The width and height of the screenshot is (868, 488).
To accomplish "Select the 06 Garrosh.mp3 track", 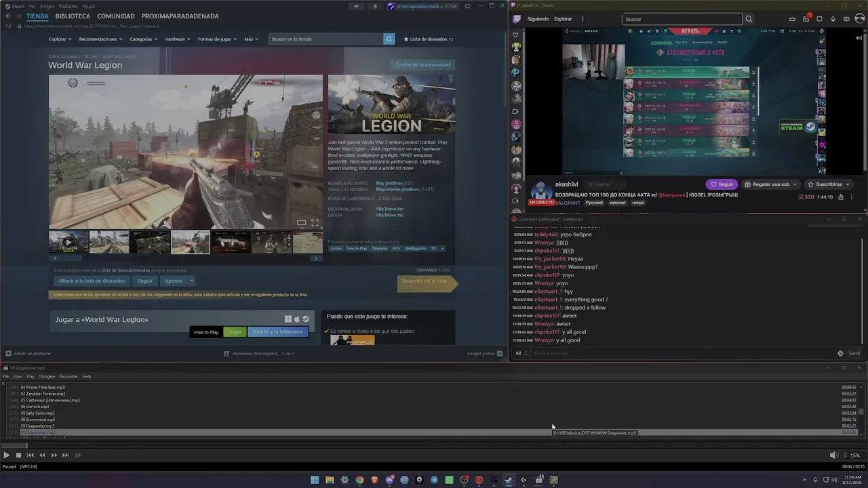I will (35, 407).
